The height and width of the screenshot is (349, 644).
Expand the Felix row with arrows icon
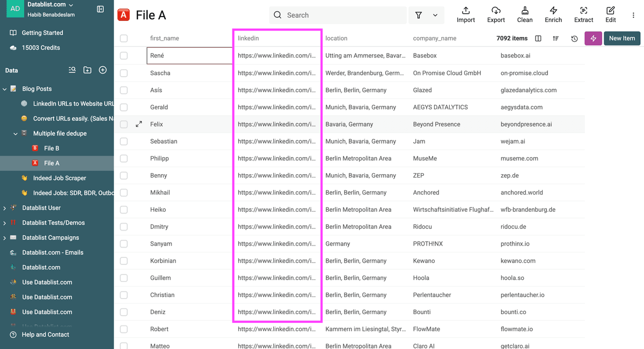[139, 124]
